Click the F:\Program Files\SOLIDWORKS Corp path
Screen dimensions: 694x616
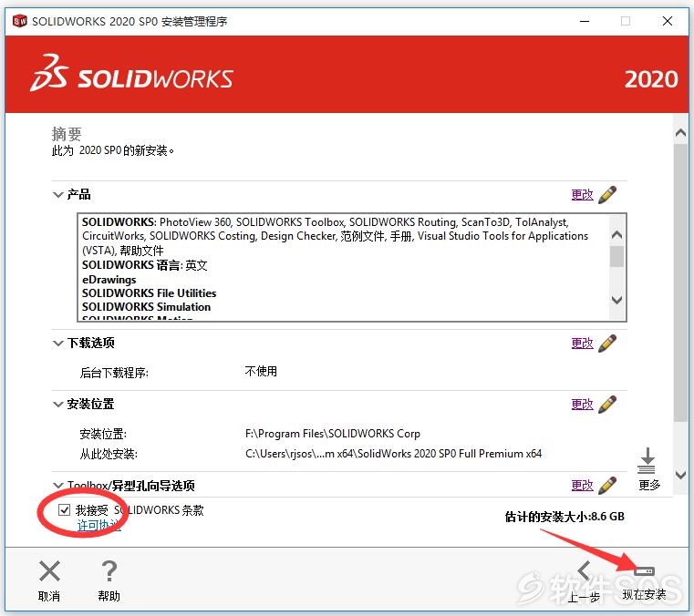pyautogui.click(x=332, y=434)
